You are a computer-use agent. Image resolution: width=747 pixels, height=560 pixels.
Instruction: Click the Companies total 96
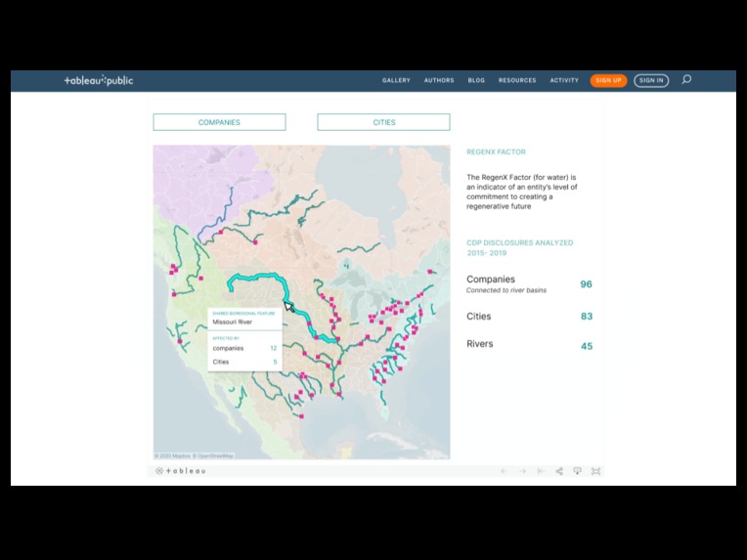586,284
